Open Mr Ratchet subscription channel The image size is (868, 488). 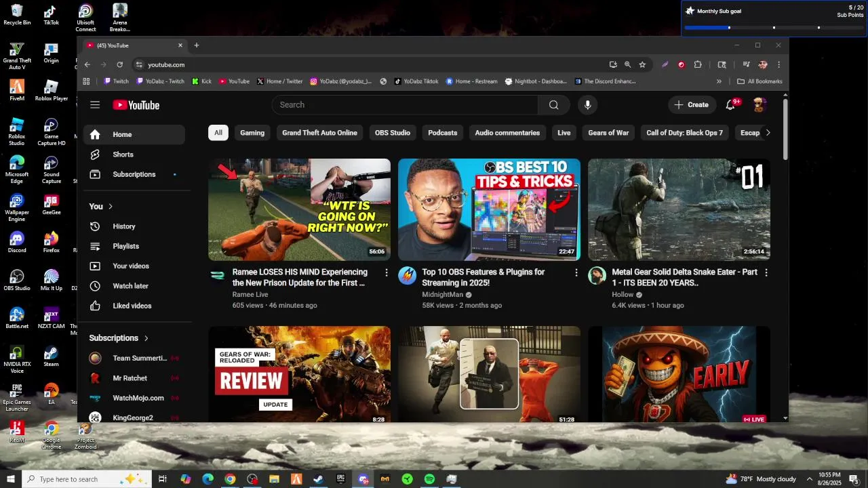(134, 378)
